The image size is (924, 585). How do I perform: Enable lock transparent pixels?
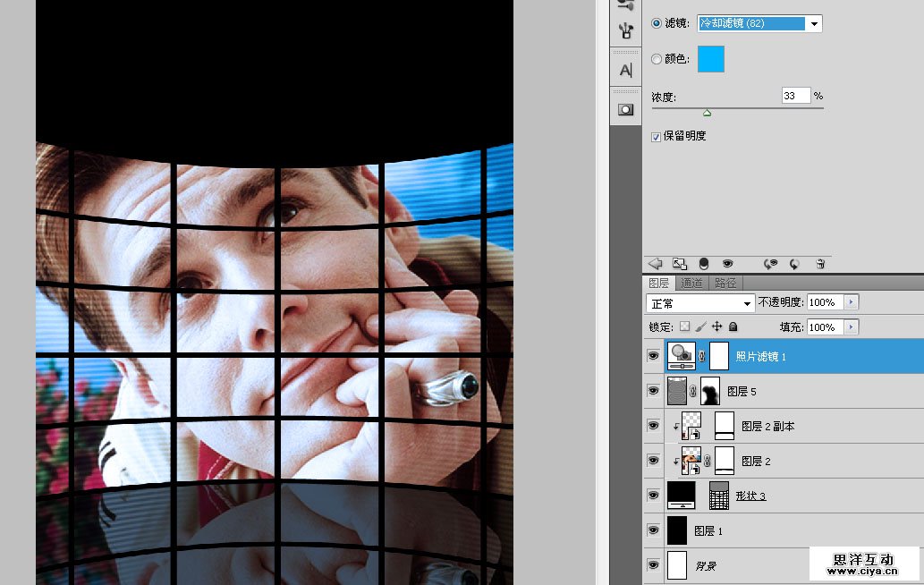click(684, 326)
